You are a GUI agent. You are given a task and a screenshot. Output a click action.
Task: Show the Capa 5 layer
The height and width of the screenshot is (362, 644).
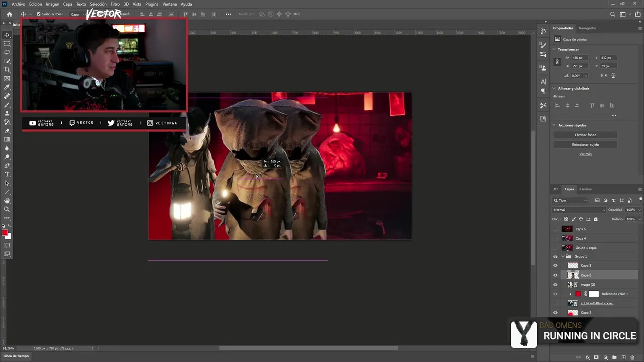tap(555, 229)
